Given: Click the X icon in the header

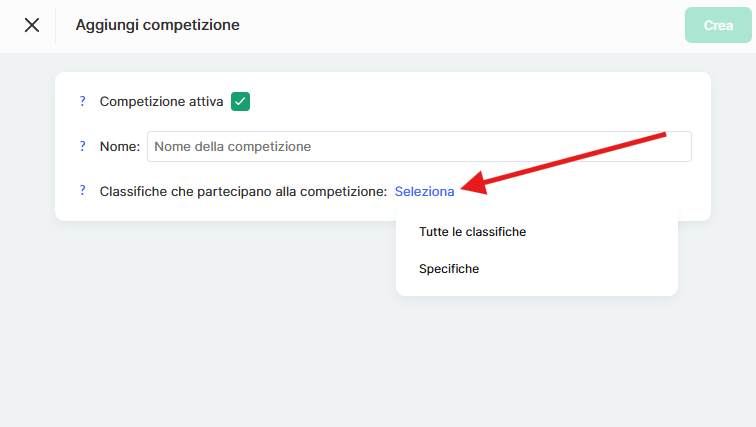Looking at the screenshot, I should pyautogui.click(x=32, y=25).
